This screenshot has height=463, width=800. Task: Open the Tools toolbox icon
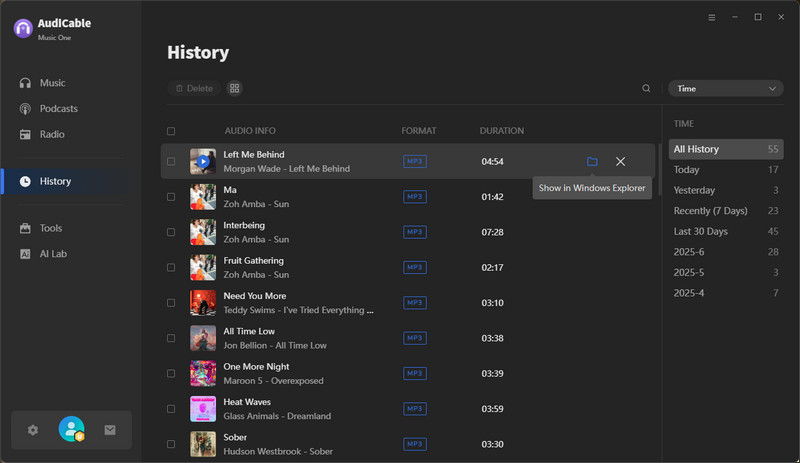(x=25, y=228)
